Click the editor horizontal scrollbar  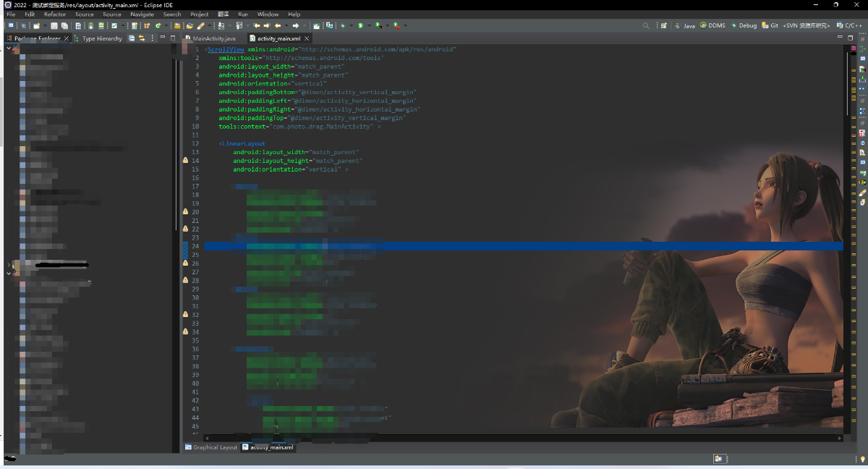tap(523, 437)
